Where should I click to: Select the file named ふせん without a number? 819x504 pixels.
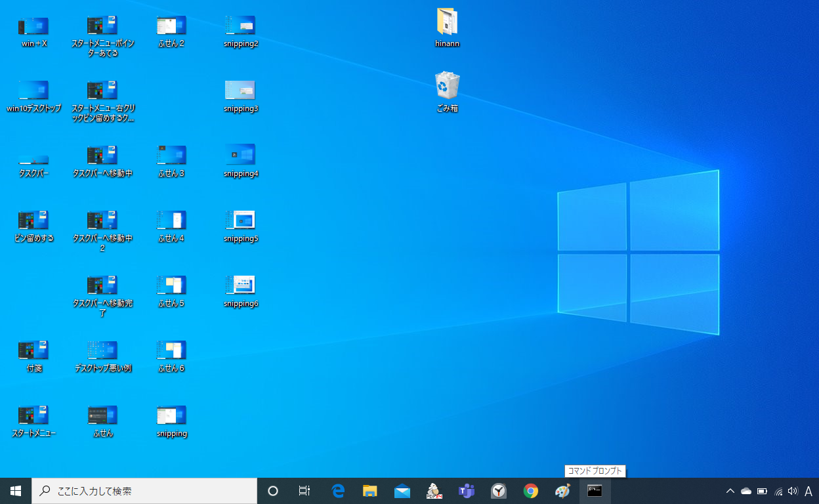103,422
